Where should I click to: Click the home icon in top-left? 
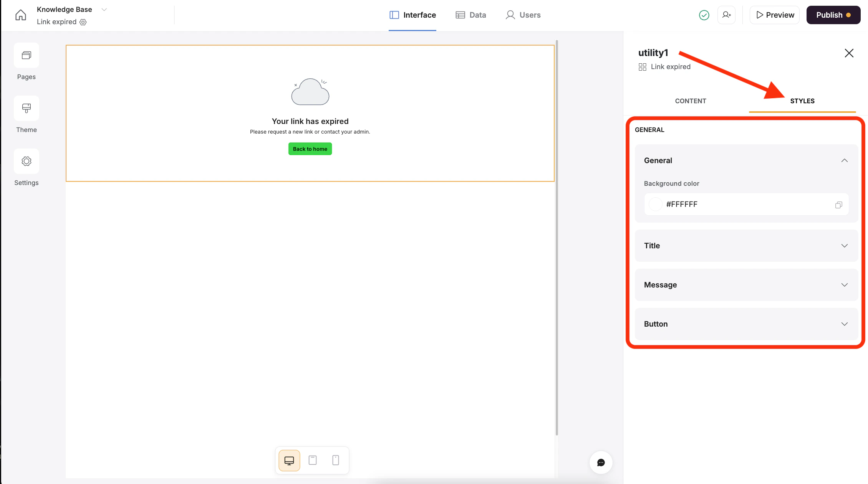[21, 15]
